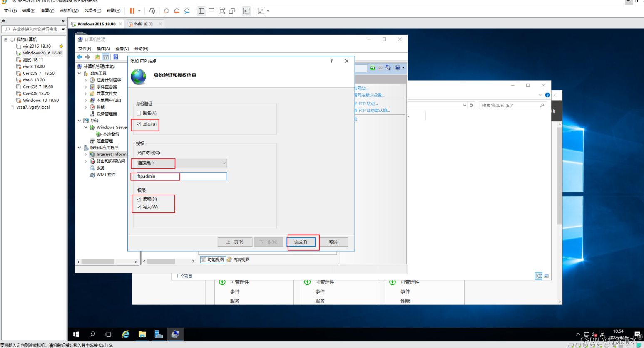Expand the 任务计划程序 tree node

[86, 80]
